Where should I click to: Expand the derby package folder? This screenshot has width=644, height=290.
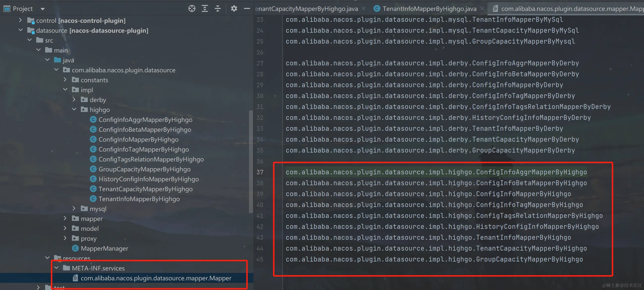(x=74, y=99)
